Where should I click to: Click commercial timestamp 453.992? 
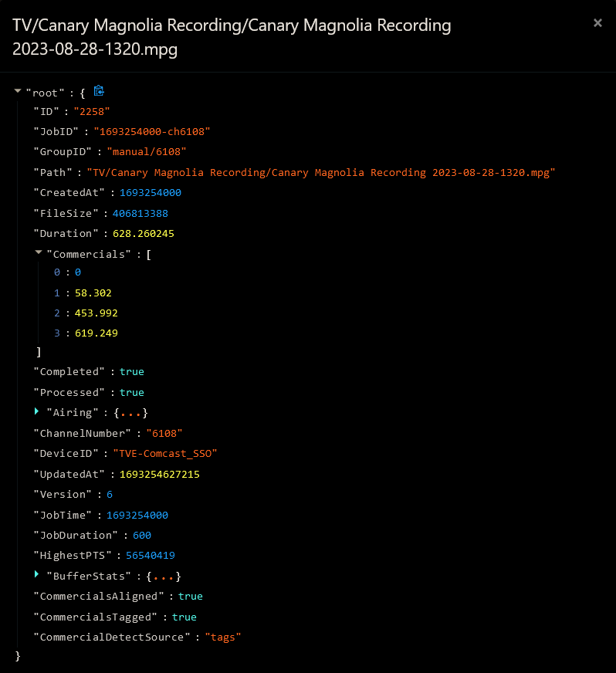click(x=96, y=313)
